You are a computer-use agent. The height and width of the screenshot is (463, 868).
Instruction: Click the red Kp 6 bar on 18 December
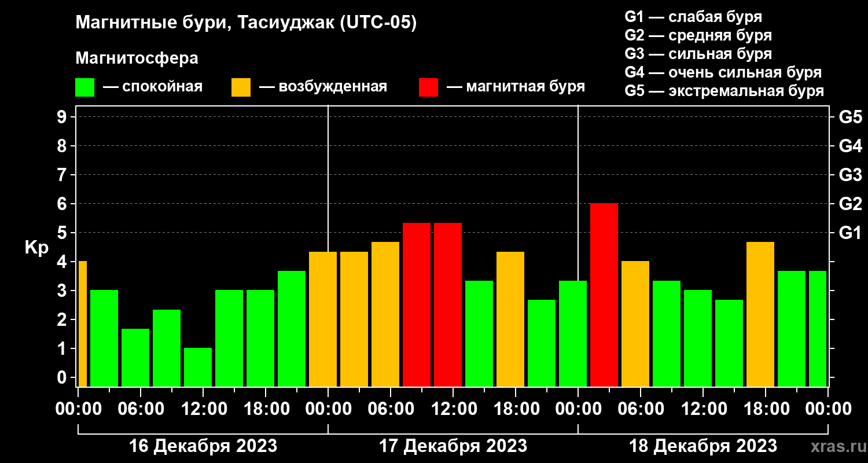[604, 295]
